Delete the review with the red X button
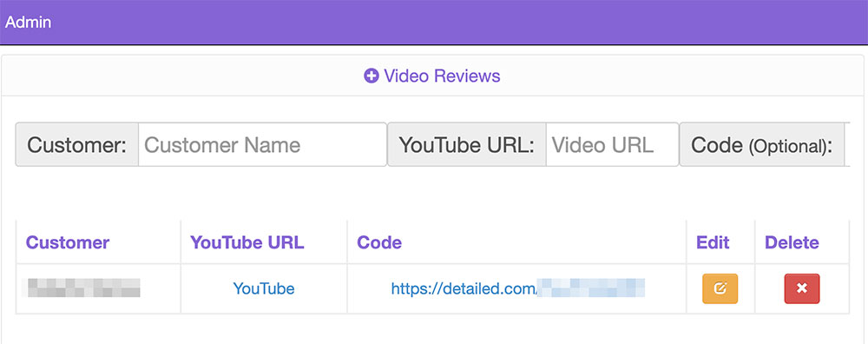 pyautogui.click(x=801, y=288)
